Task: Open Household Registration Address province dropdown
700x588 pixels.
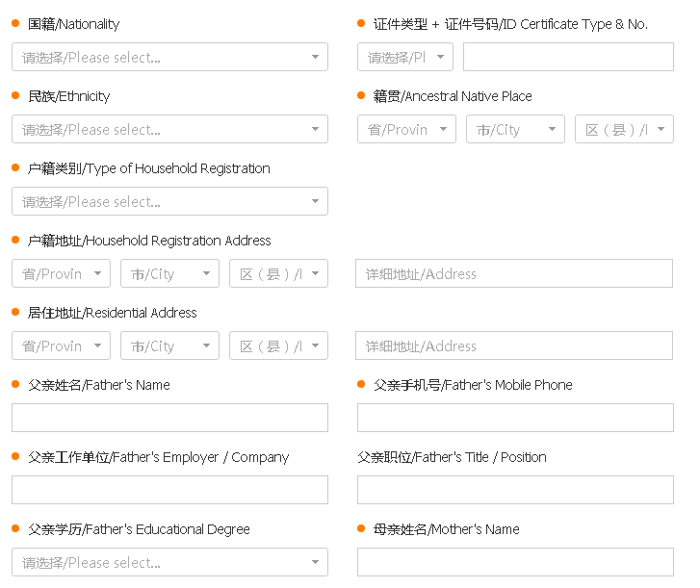Action: (x=61, y=273)
